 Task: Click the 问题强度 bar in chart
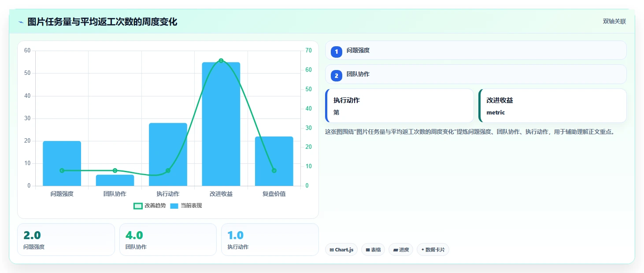62,163
